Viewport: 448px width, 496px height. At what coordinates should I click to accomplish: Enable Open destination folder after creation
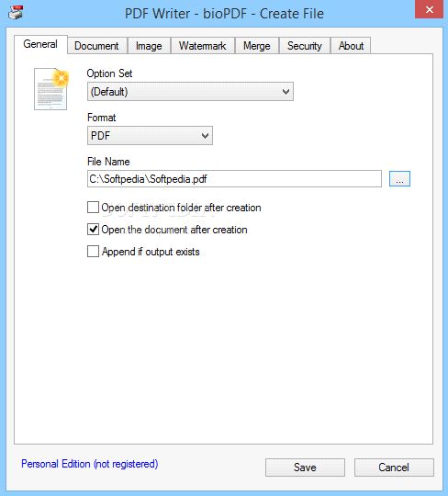(93, 208)
